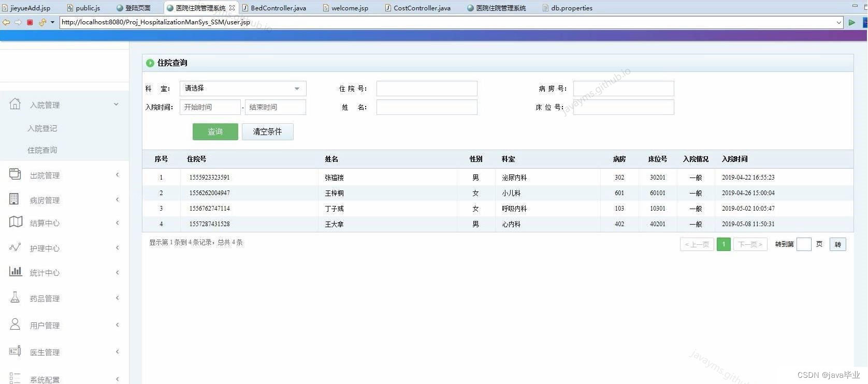Focus the 住院号 input field
The height and width of the screenshot is (384, 868).
427,88
